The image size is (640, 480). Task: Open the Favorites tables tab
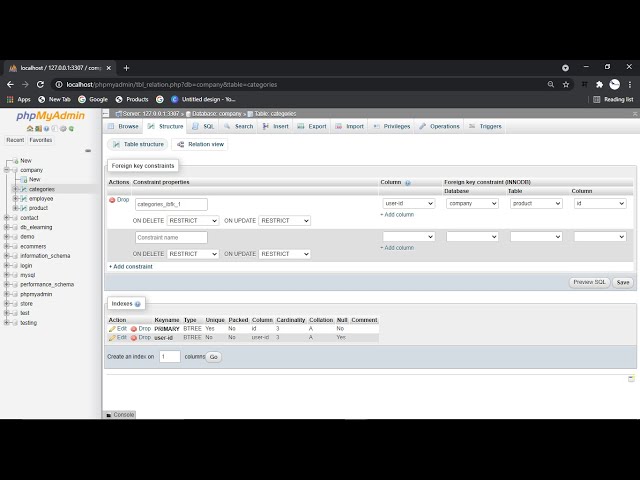point(41,140)
